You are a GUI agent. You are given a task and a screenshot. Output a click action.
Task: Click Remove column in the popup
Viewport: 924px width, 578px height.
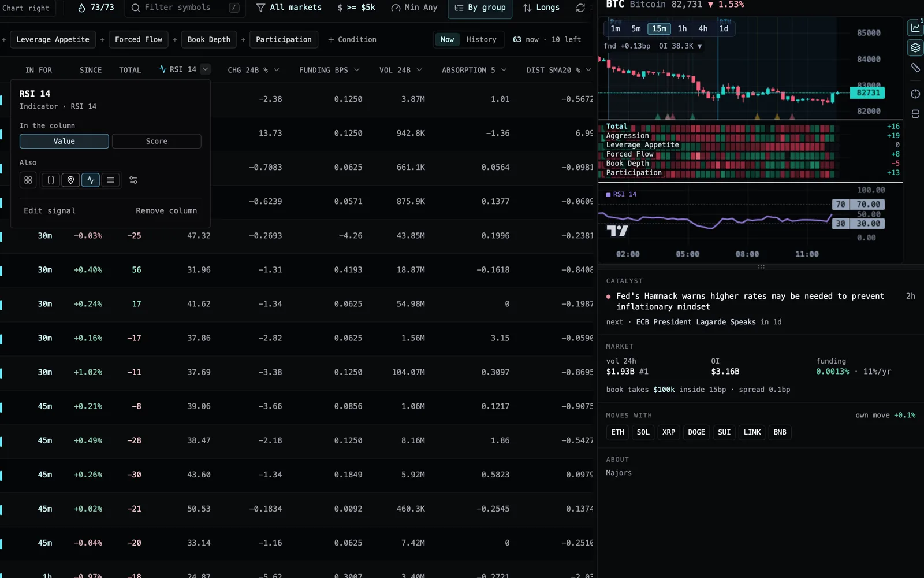[166, 210]
